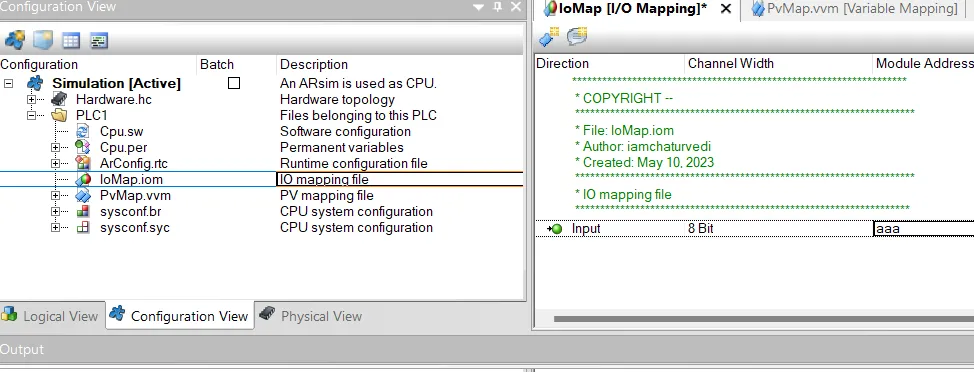This screenshot has height=372, width=974.
Task: Click the Description column header
Action: pyautogui.click(x=400, y=65)
